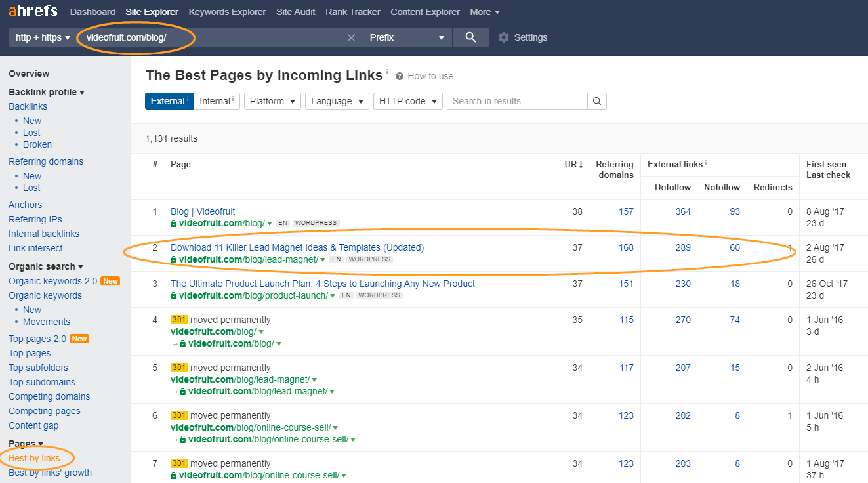Click referring domains count 168 in row 2

click(x=626, y=247)
